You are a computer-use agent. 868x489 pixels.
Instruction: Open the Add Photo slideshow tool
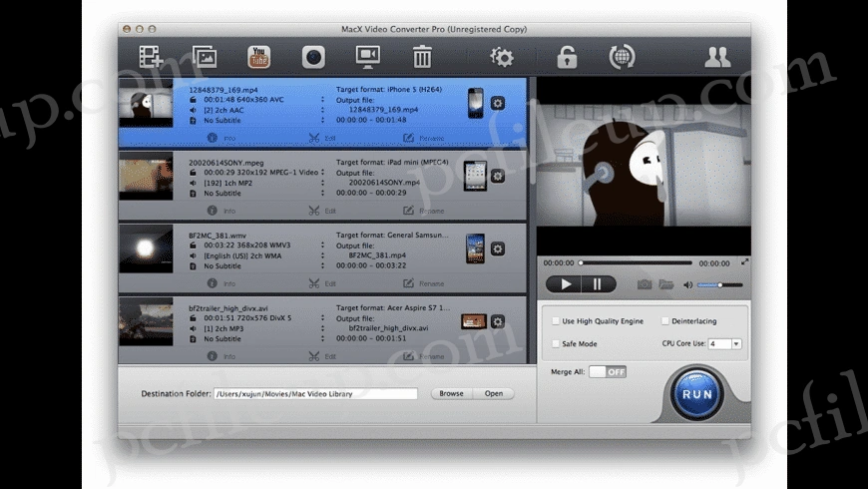205,58
